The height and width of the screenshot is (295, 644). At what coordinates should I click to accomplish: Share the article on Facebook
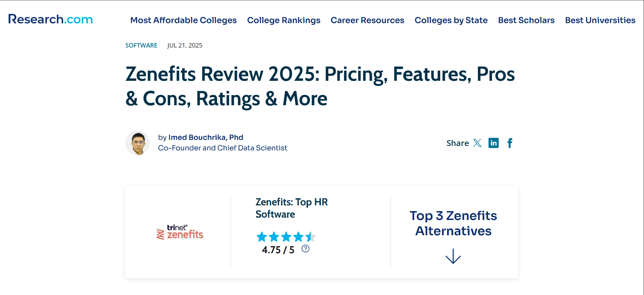(510, 143)
